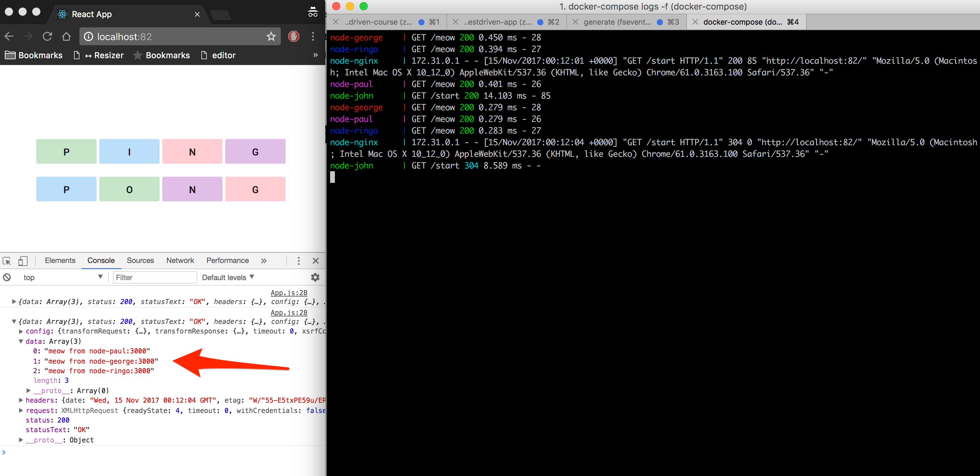Switch to the generate terminal tab

coord(617,22)
